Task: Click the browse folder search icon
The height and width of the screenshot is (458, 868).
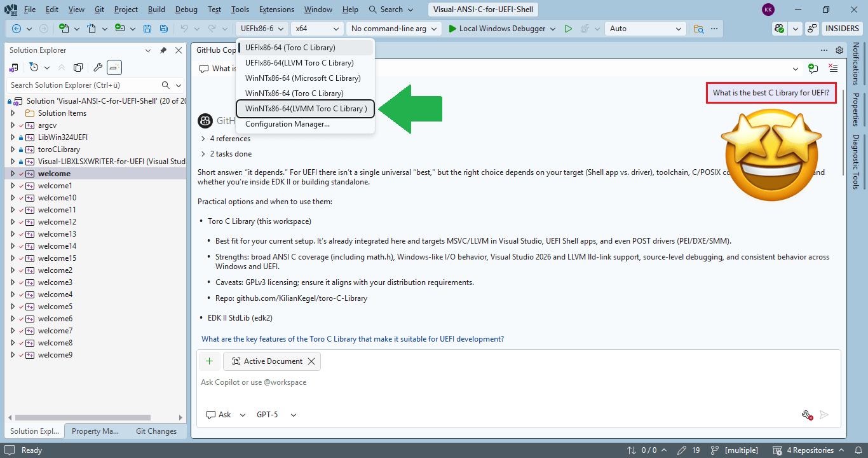Action: (x=698, y=29)
